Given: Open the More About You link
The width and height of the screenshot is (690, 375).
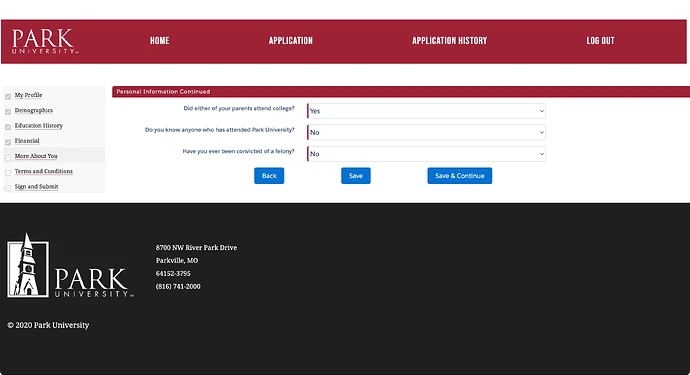Looking at the screenshot, I should 36,156.
